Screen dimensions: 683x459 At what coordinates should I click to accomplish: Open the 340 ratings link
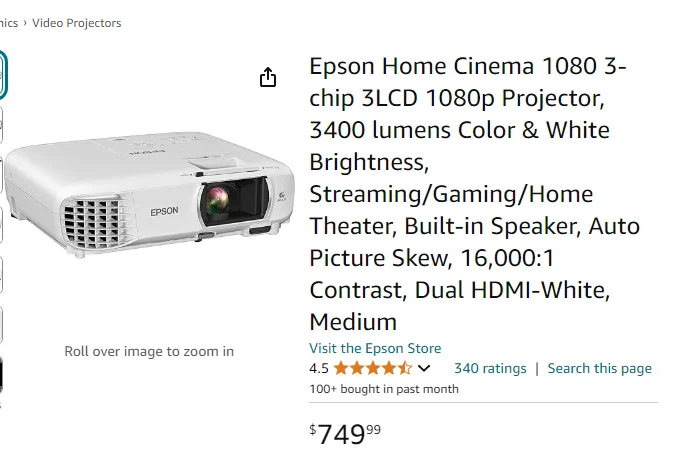490,368
